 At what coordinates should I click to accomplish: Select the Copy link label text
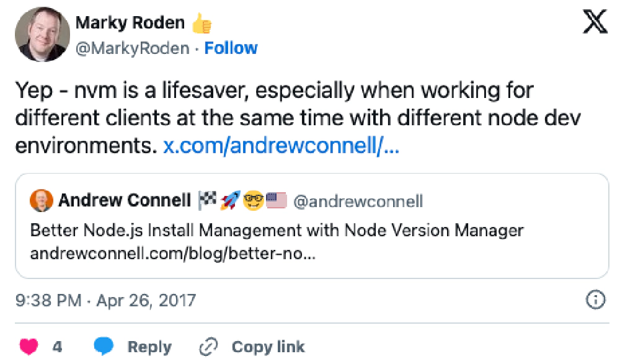point(268,347)
